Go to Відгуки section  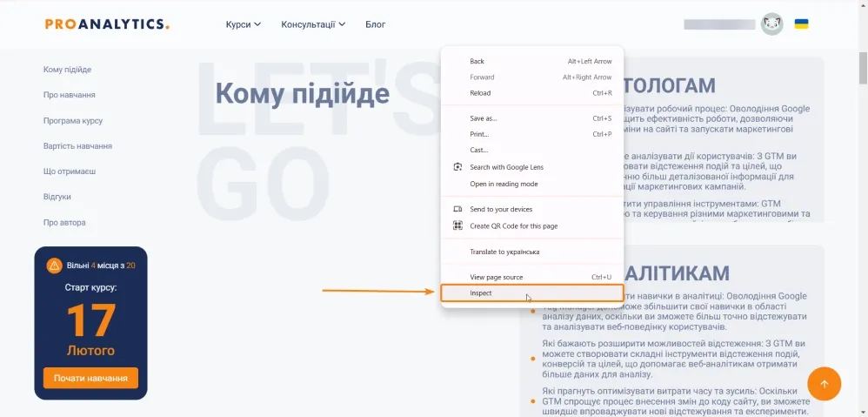(x=57, y=197)
